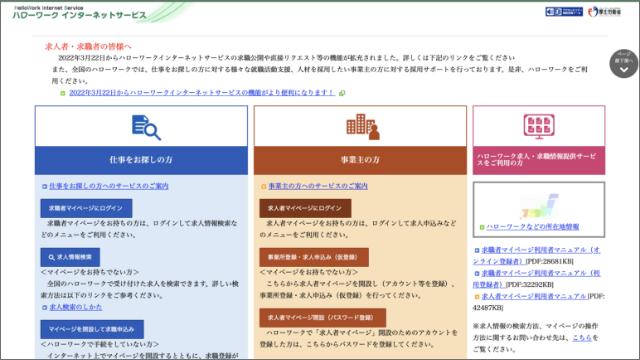
Task: Click the document search magnifier icon
Action: click(146, 127)
